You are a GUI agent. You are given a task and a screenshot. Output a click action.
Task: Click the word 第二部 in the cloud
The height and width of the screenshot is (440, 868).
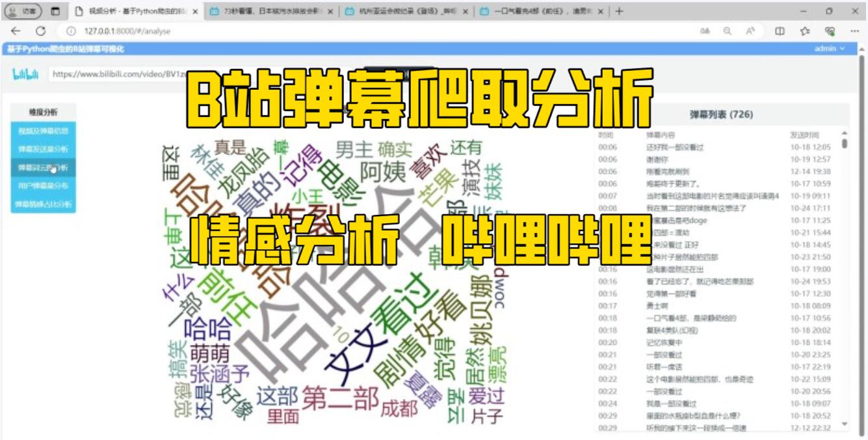point(340,398)
